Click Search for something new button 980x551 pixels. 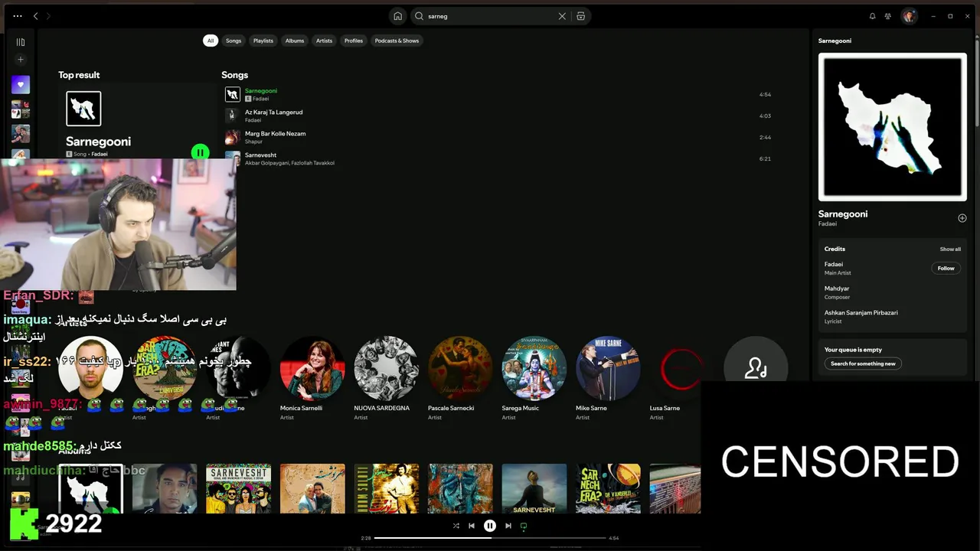tap(863, 364)
